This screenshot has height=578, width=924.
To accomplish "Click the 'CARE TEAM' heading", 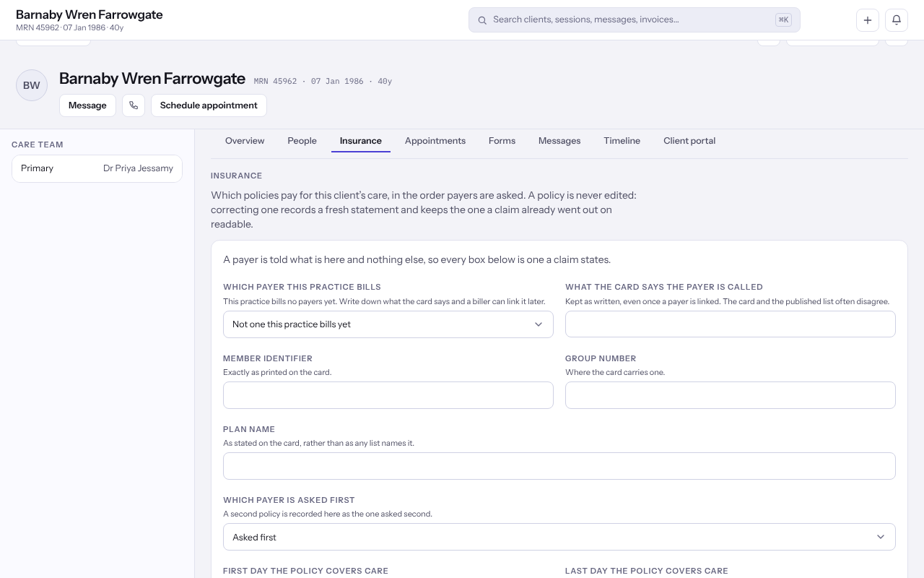I will point(38,144).
